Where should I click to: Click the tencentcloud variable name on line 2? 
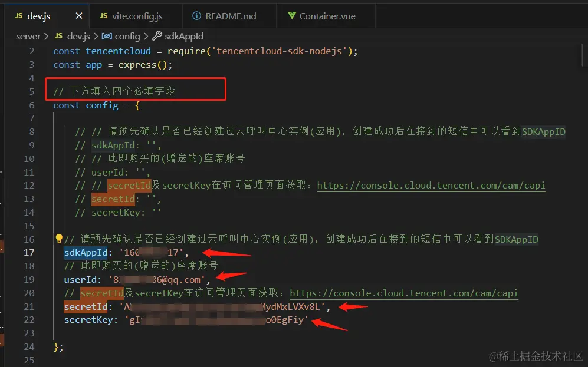point(118,51)
